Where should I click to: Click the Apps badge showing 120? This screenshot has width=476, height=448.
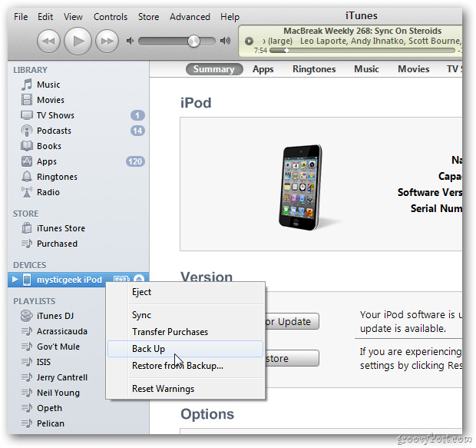point(135,161)
